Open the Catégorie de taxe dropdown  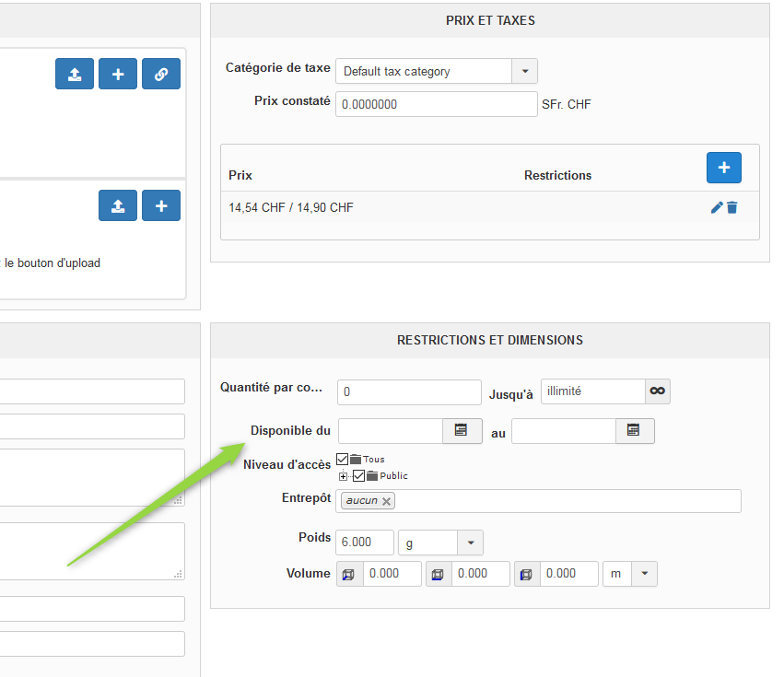pos(524,71)
